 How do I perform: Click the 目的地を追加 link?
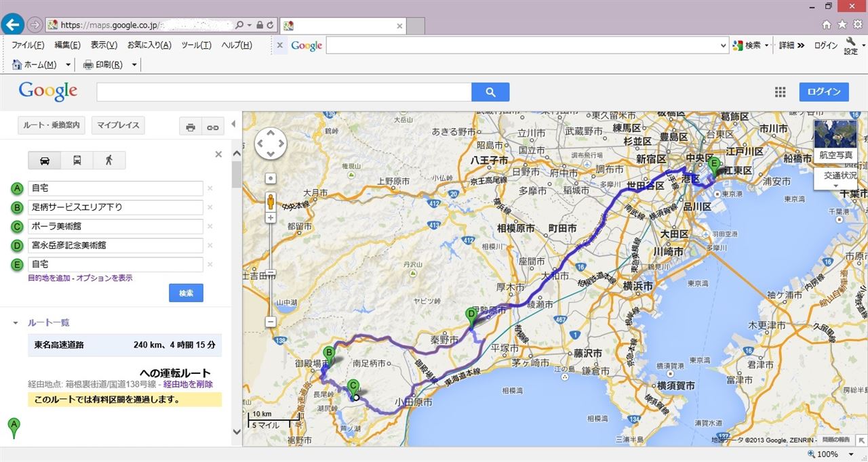pyautogui.click(x=50, y=278)
